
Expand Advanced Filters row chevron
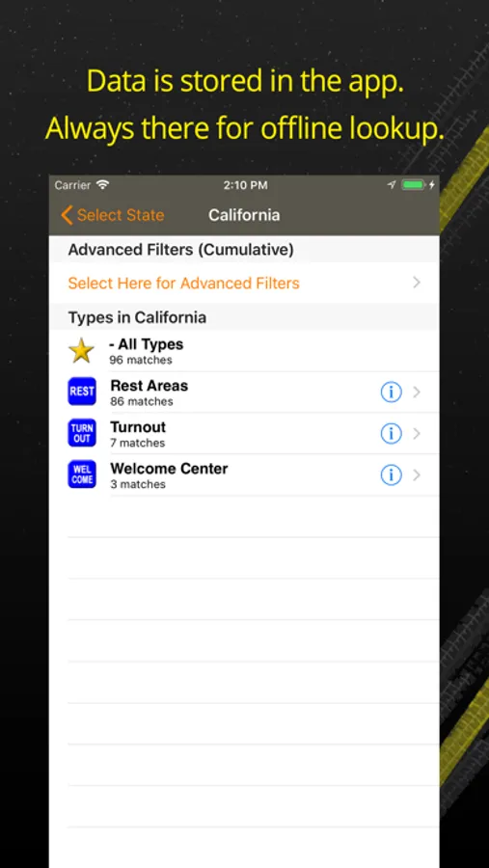click(x=417, y=283)
